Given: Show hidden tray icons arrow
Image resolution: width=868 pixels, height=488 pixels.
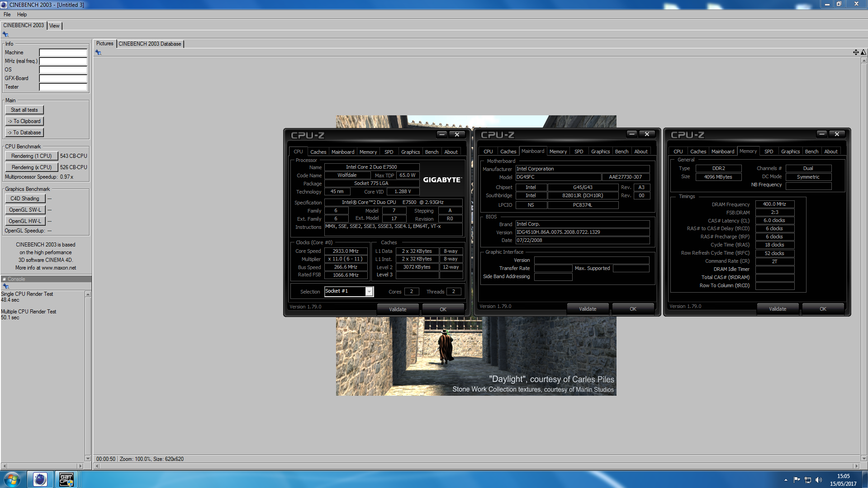Looking at the screenshot, I should (x=786, y=480).
